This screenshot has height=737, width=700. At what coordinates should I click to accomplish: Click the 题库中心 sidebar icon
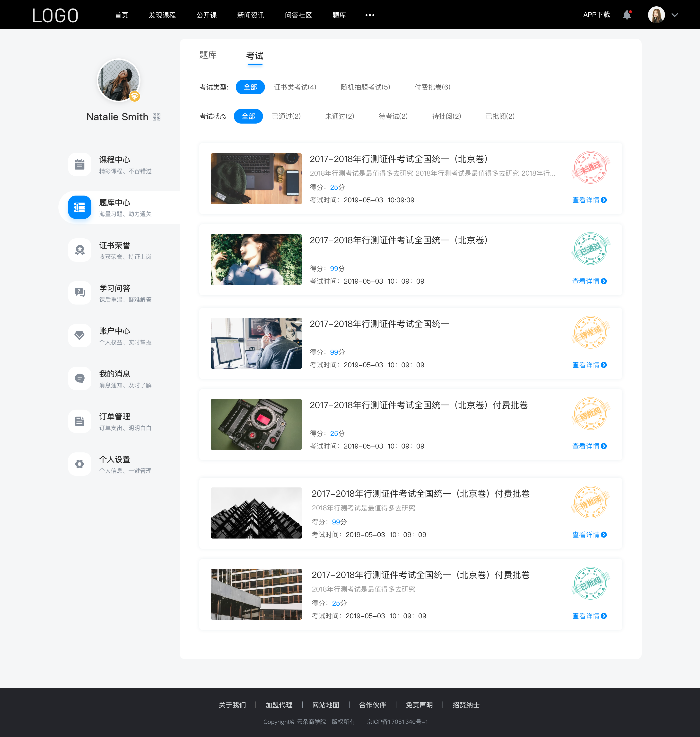click(79, 206)
